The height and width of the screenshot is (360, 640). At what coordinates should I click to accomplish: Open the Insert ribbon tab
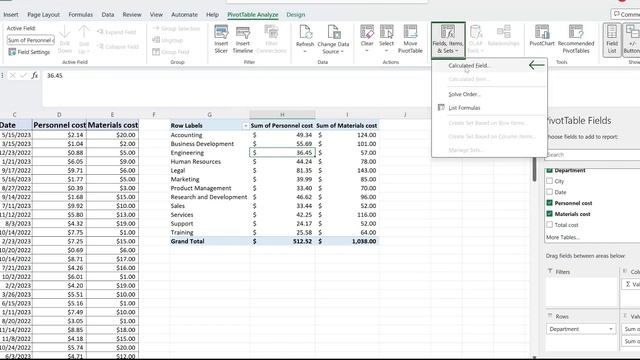[11, 15]
